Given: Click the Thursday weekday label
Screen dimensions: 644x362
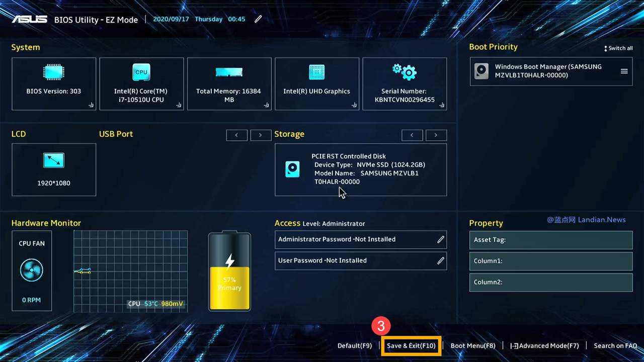Looking at the screenshot, I should point(208,19).
